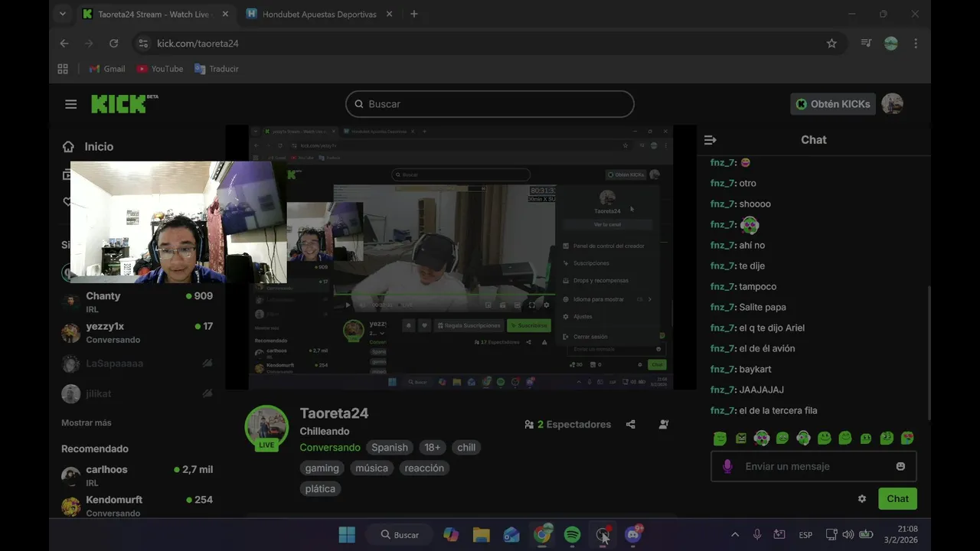Select the 18+ tag

(x=433, y=447)
